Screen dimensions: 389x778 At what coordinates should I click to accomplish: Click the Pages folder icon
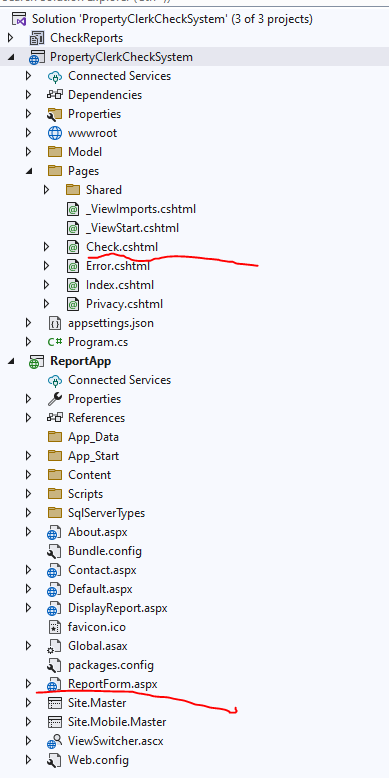click(55, 171)
